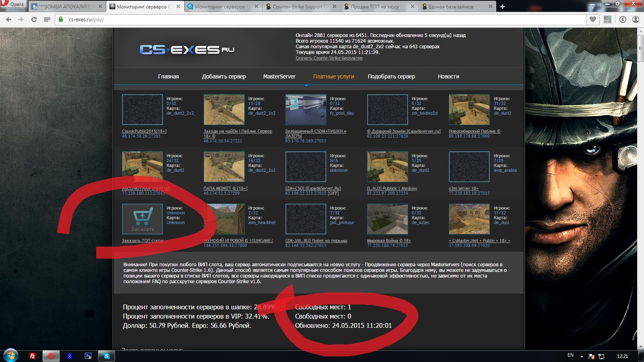Reload the current page
The height and width of the screenshot is (362, 644).
tap(34, 19)
